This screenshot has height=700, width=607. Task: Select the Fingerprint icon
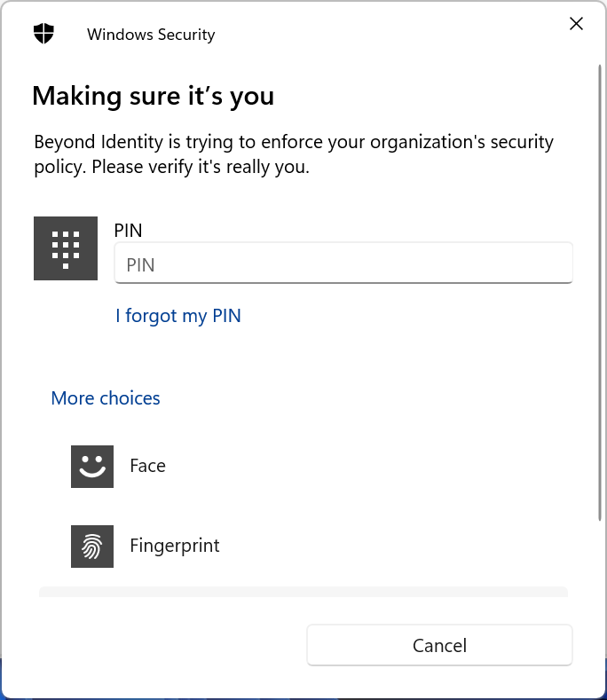click(92, 547)
